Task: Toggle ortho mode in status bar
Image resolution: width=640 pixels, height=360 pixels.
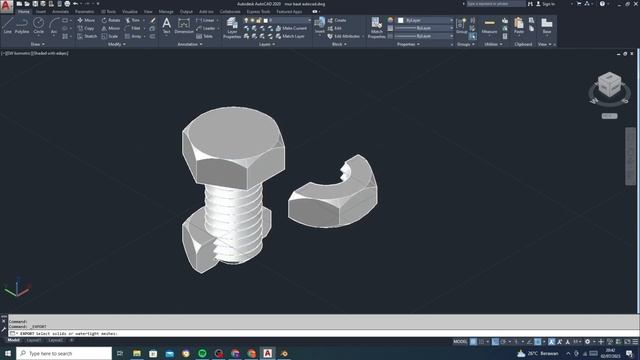Action: (x=495, y=342)
